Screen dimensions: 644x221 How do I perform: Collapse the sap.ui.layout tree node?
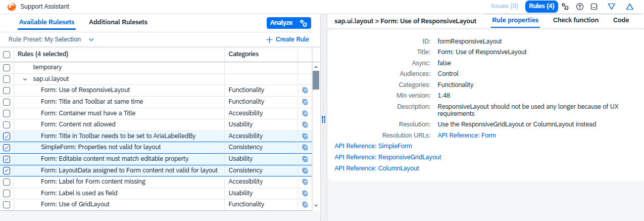25,79
